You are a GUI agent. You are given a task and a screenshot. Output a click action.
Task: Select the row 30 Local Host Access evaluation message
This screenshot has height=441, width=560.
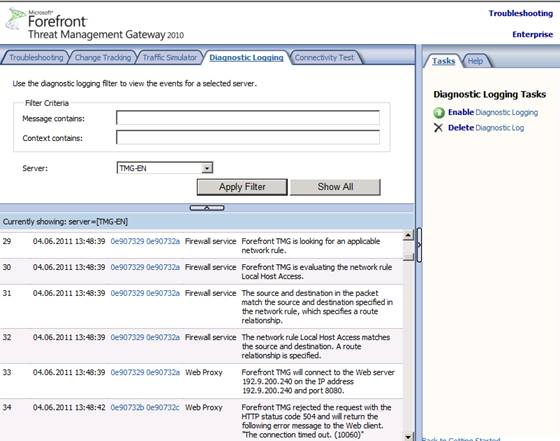tap(317, 272)
